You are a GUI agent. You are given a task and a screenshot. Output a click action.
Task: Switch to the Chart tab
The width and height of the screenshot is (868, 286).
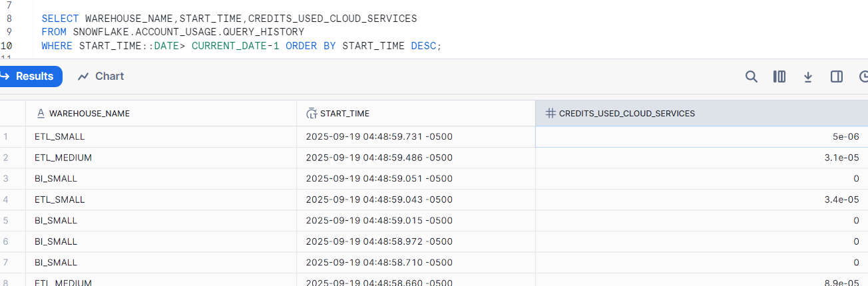pyautogui.click(x=101, y=76)
